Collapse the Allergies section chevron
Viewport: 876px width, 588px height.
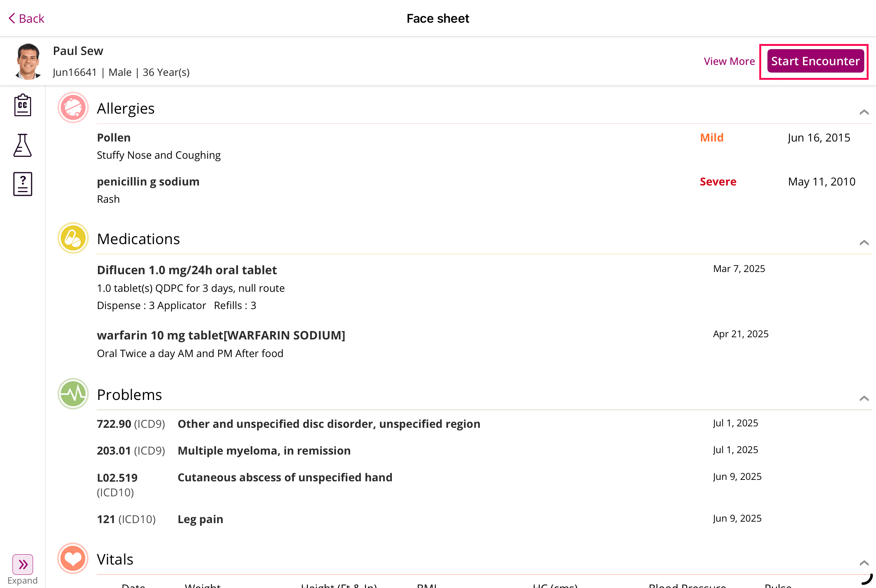[x=864, y=112]
